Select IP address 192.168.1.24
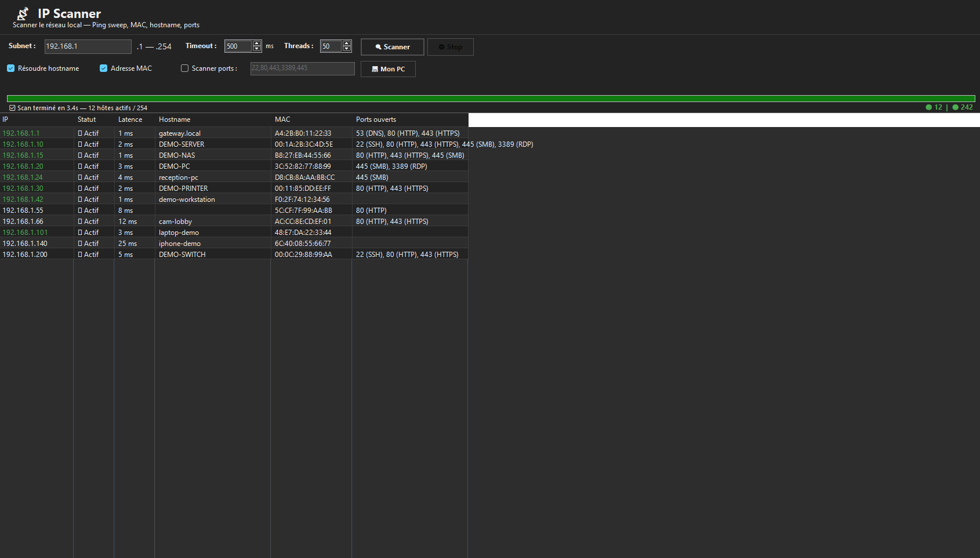Screen dimensions: 980x558 [x=23, y=177]
